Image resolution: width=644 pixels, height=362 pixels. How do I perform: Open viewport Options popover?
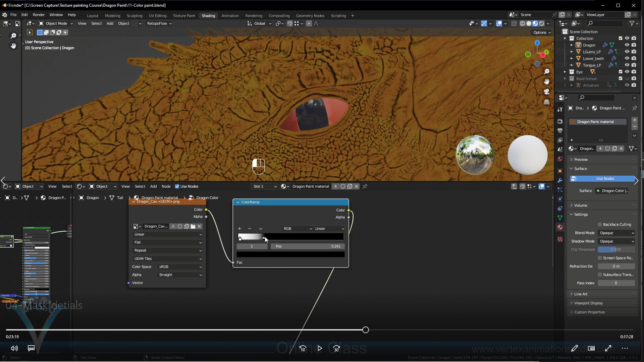[x=542, y=33]
